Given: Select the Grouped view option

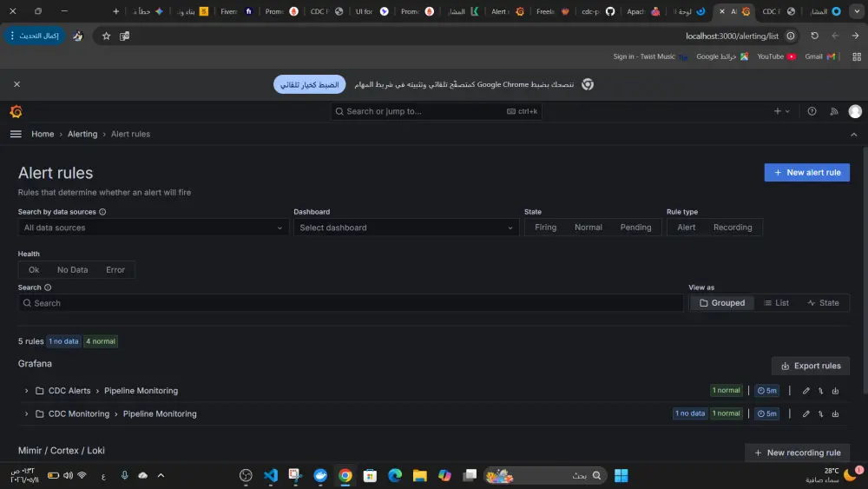Looking at the screenshot, I should coord(722,303).
